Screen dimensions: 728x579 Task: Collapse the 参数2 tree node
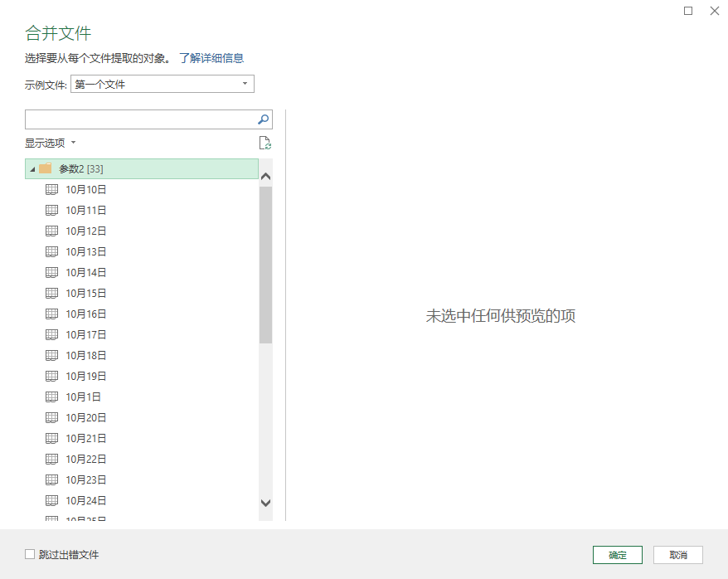(32, 169)
